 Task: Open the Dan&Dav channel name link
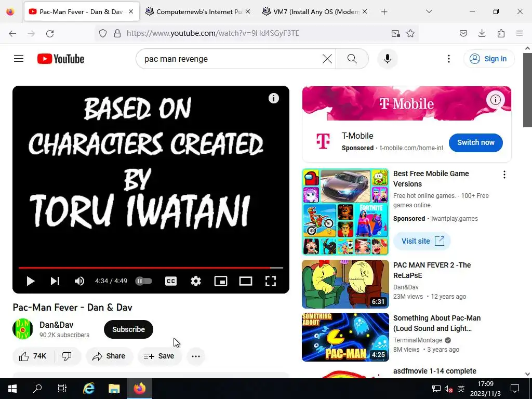[56, 325]
